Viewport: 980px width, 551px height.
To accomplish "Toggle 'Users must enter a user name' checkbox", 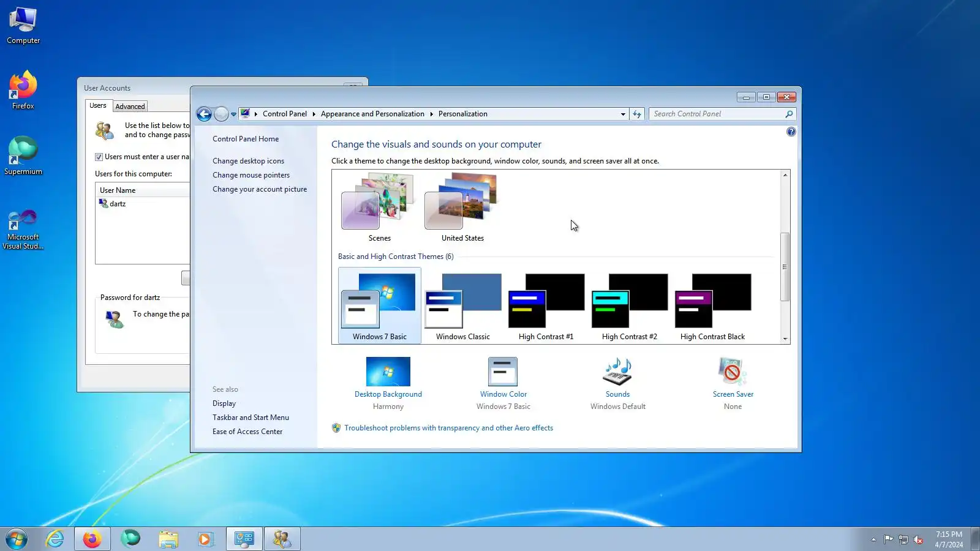I will point(99,157).
